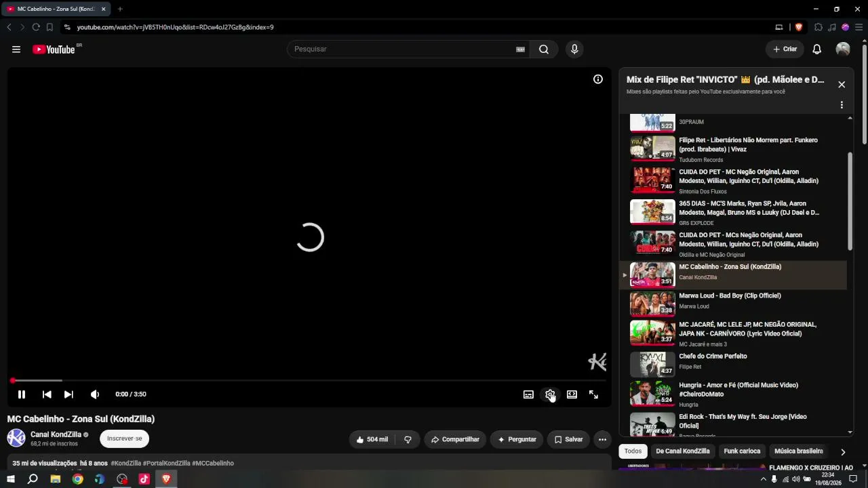
Task: Open the YouTube guide hamburger menu
Action: [x=16, y=49]
